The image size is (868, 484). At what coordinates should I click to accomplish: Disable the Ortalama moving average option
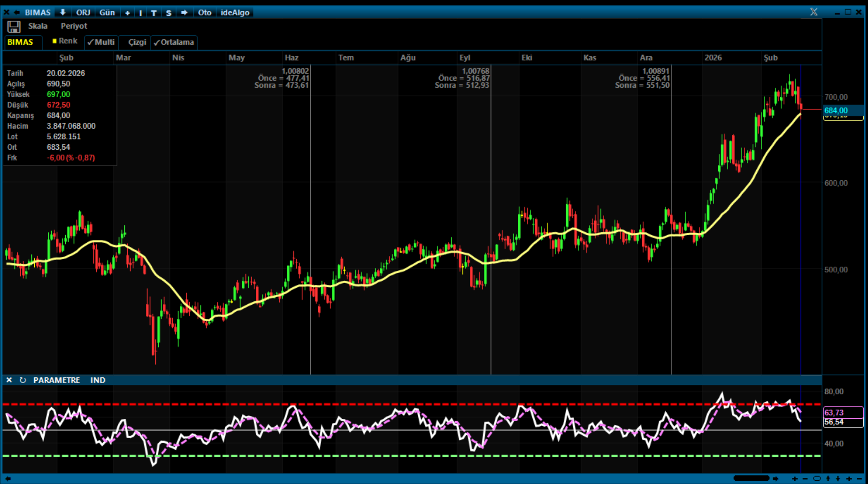[174, 42]
